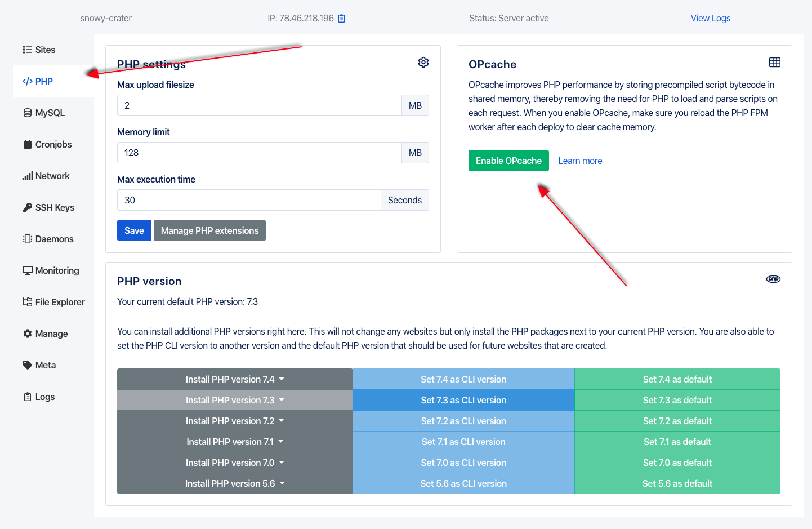
Task: Open File Explorer from sidebar
Action: point(53,302)
